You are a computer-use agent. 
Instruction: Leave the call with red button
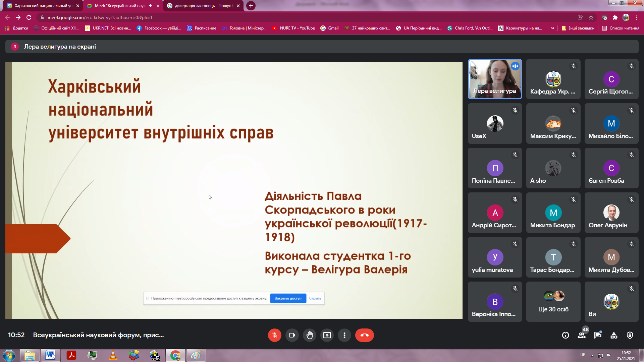tap(364, 335)
